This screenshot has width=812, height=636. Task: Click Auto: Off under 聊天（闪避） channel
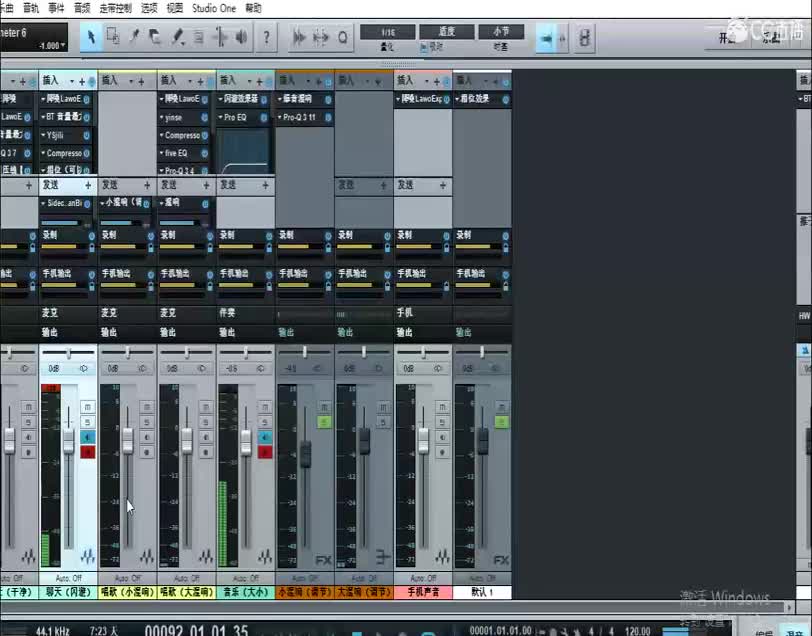tap(68, 578)
